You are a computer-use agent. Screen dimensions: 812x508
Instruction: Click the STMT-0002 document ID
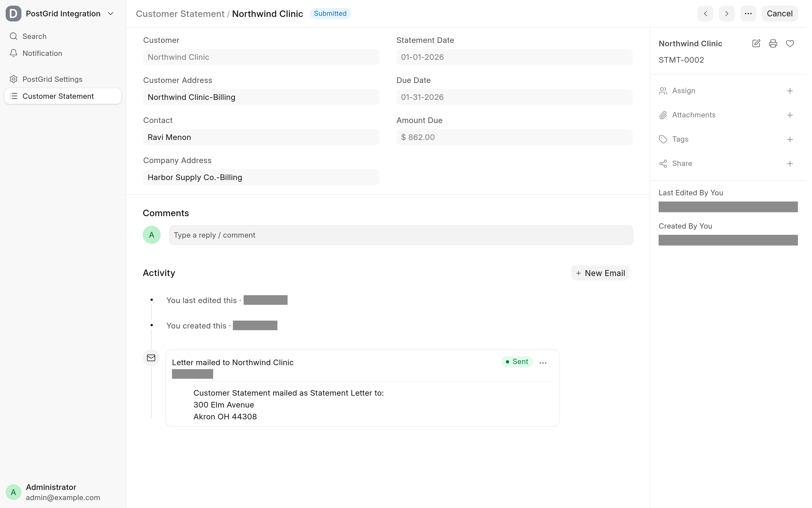[x=681, y=60]
